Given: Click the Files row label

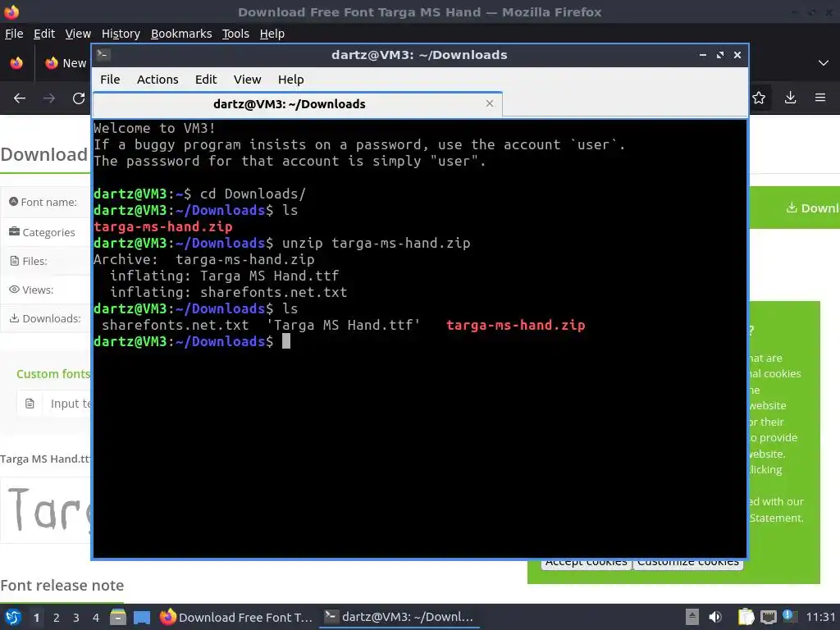Looking at the screenshot, I should point(34,261).
